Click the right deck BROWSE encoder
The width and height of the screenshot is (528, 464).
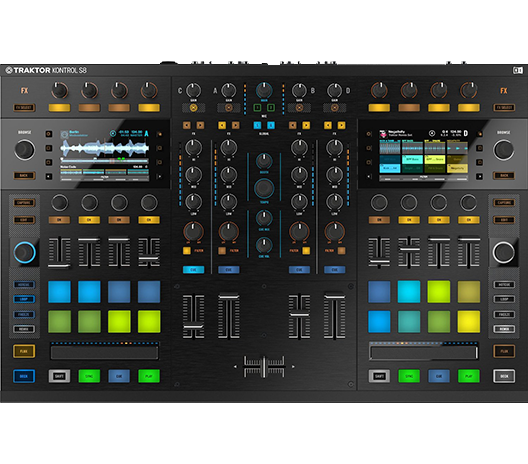click(504, 150)
